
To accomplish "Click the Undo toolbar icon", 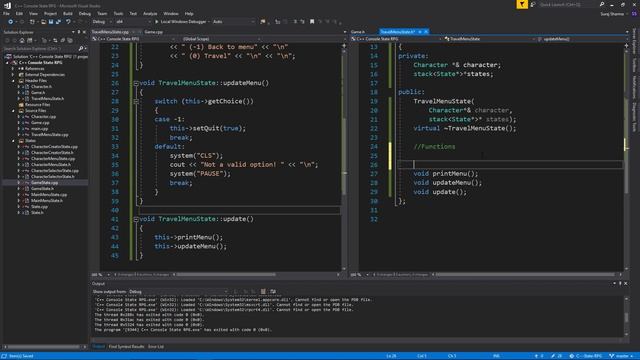I will [x=68, y=22].
